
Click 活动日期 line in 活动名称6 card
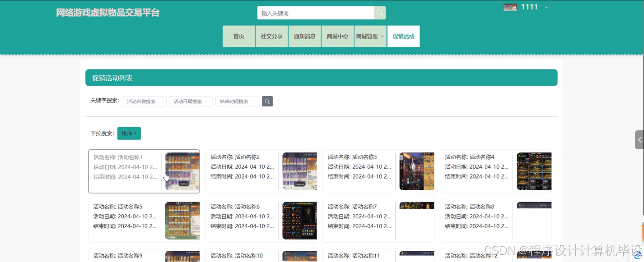pos(242,216)
